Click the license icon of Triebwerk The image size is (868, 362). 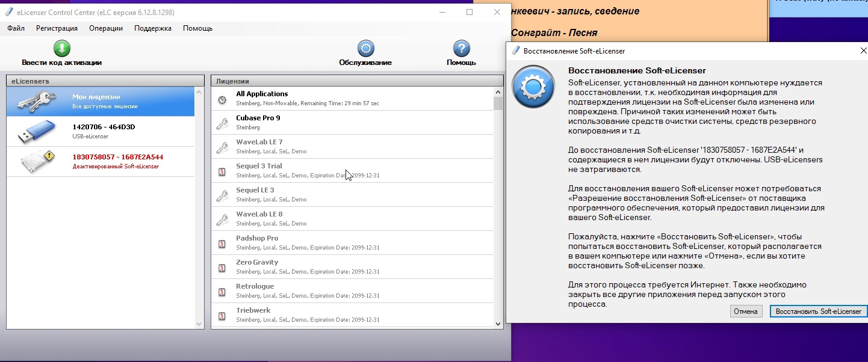pos(222,316)
